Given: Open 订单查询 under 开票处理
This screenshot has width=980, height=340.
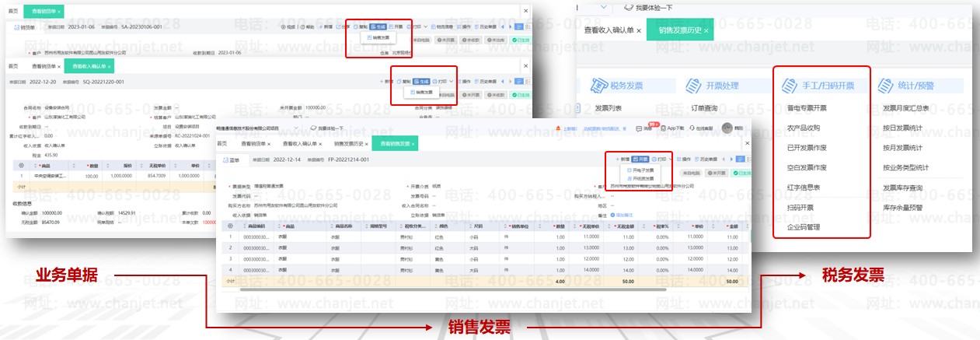Looking at the screenshot, I should [704, 108].
